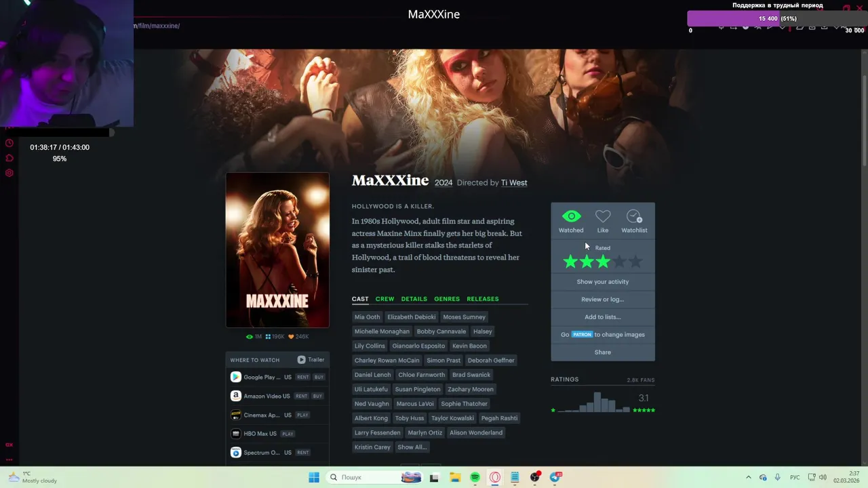Click the average rating value 3.1
Viewport: 868px width, 488px height.
pyautogui.click(x=644, y=398)
